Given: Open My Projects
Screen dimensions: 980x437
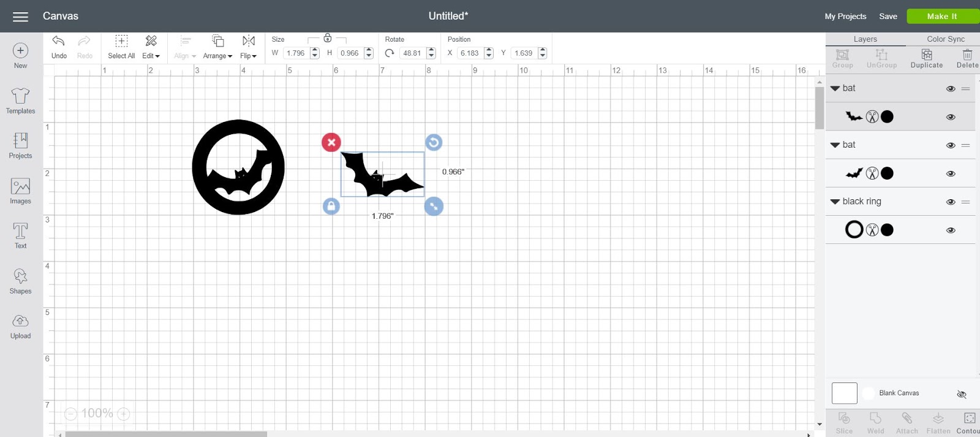Looking at the screenshot, I should click(845, 17).
